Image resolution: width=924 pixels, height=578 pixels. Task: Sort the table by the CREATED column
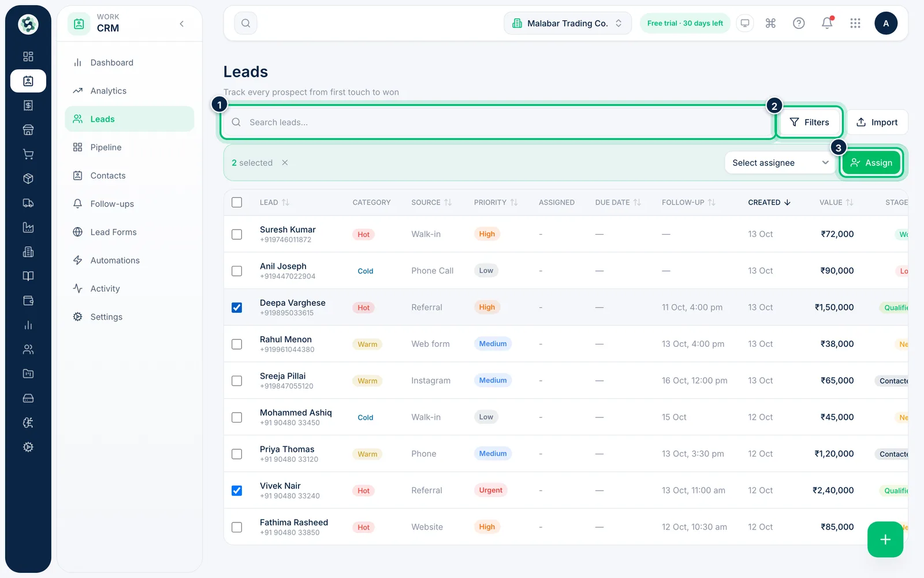[x=769, y=202]
